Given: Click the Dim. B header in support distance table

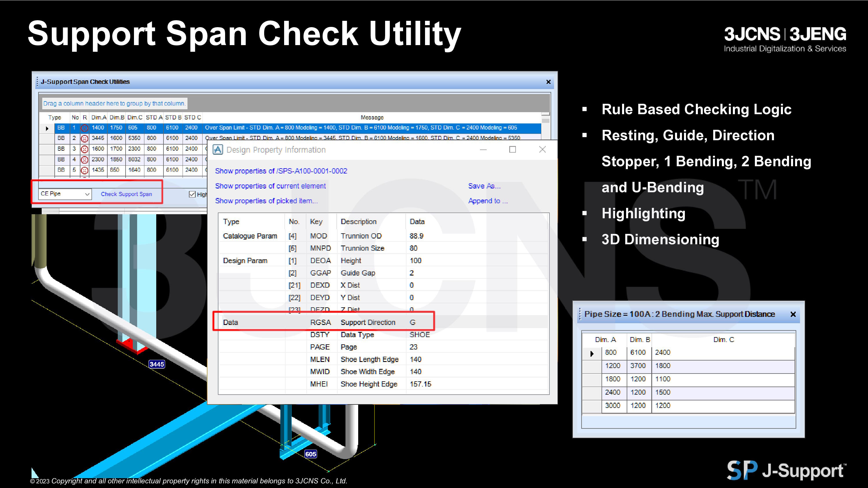Looking at the screenshot, I should (x=639, y=339).
